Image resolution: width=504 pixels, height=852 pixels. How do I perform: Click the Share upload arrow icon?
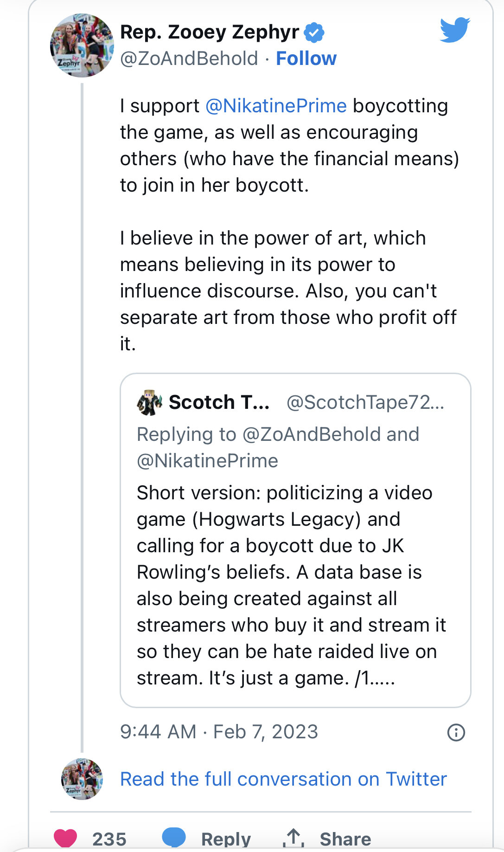[x=293, y=838]
